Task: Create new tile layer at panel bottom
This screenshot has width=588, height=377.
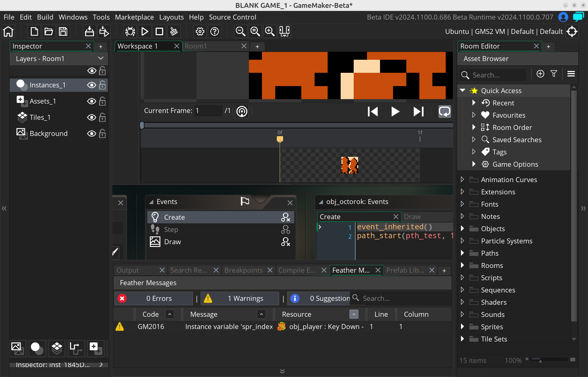Action: [x=57, y=349]
